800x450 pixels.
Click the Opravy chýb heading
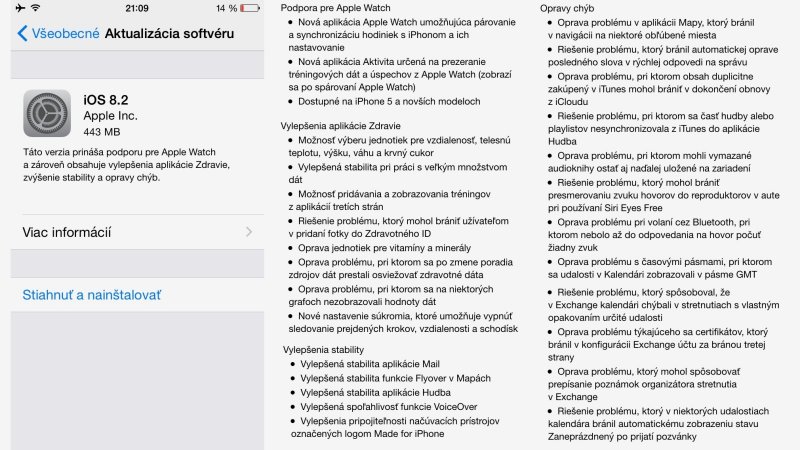click(x=567, y=8)
